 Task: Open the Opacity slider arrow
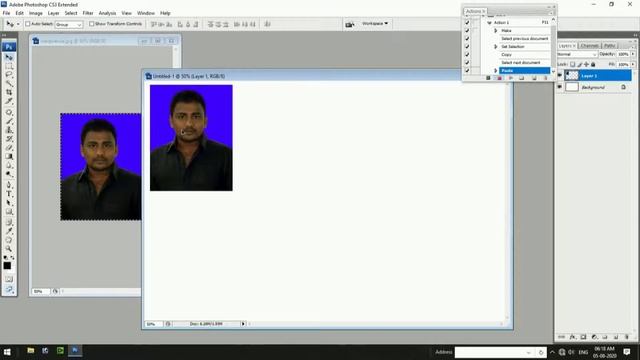[x=633, y=54]
